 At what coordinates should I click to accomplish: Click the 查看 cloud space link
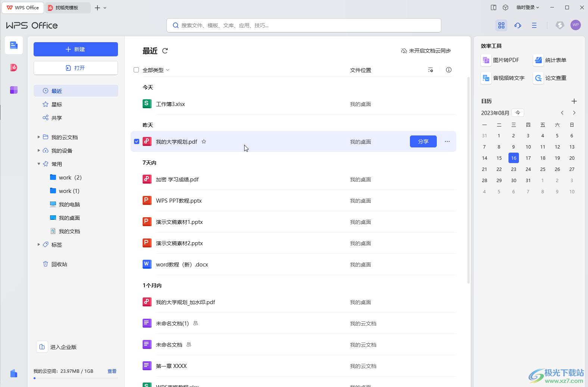112,371
